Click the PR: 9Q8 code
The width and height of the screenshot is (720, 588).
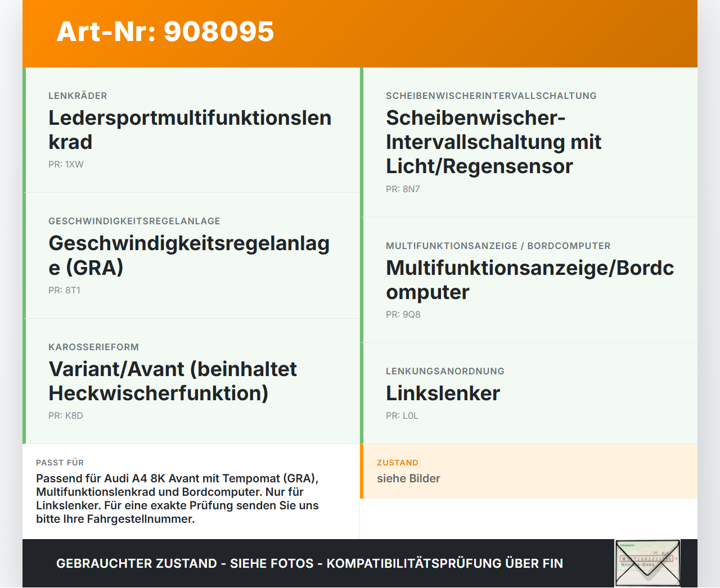[403, 315]
